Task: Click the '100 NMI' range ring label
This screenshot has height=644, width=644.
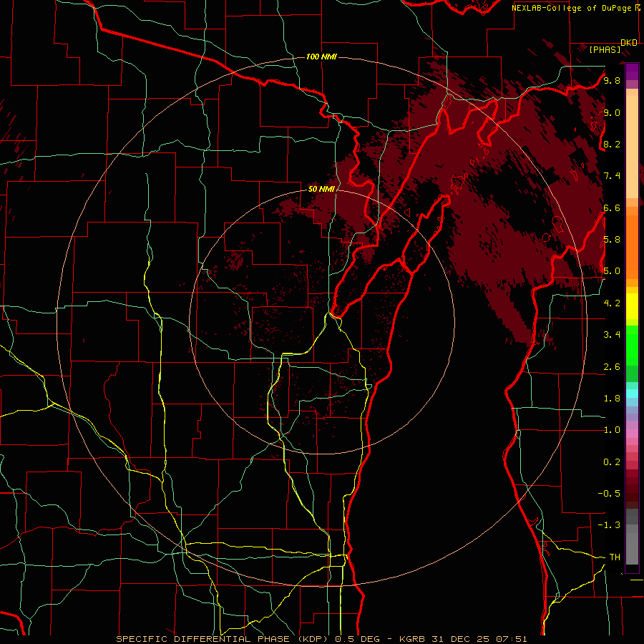Action: tap(321, 57)
